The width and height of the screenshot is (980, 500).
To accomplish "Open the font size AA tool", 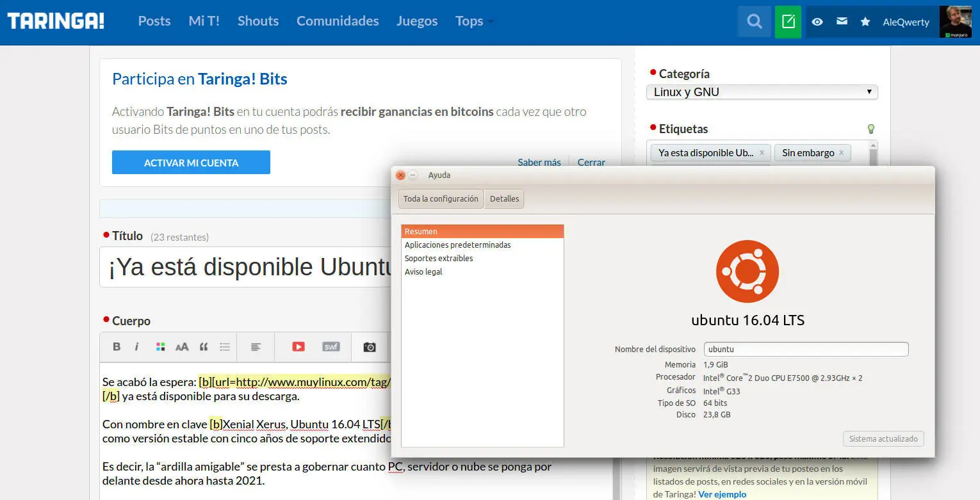I will pyautogui.click(x=182, y=346).
